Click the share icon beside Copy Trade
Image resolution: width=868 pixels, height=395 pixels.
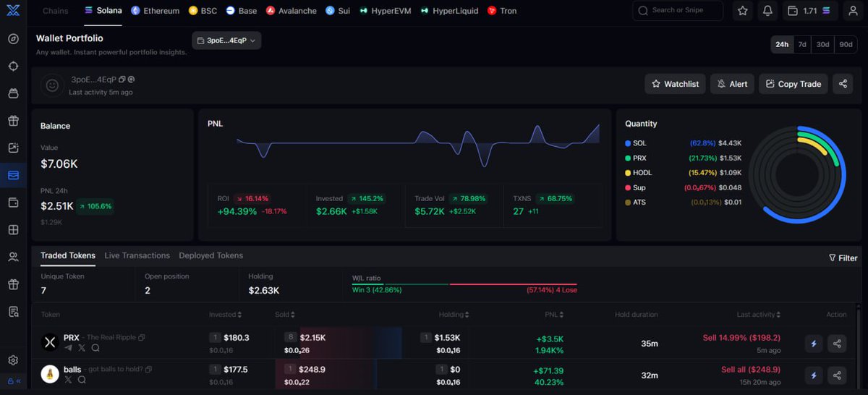point(843,84)
